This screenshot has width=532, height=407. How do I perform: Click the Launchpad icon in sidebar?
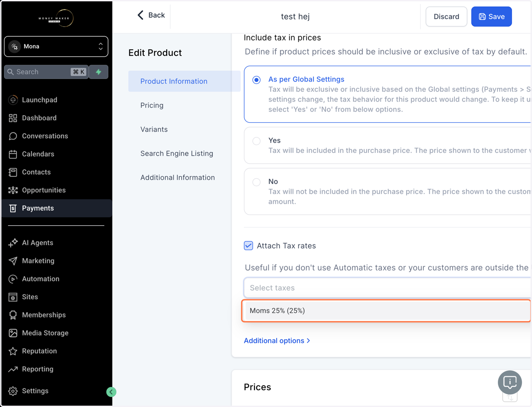(13, 100)
